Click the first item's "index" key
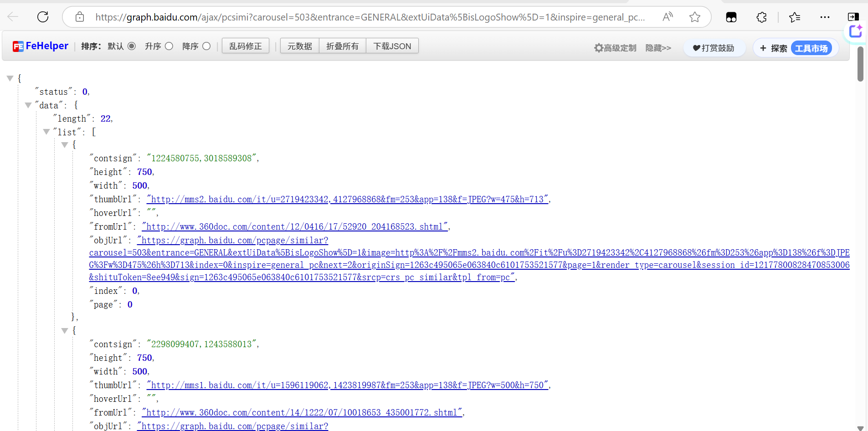 (x=106, y=291)
